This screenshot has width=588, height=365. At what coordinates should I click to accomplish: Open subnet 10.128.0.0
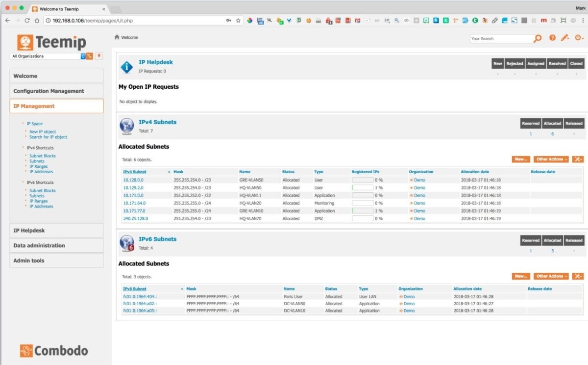(x=133, y=180)
